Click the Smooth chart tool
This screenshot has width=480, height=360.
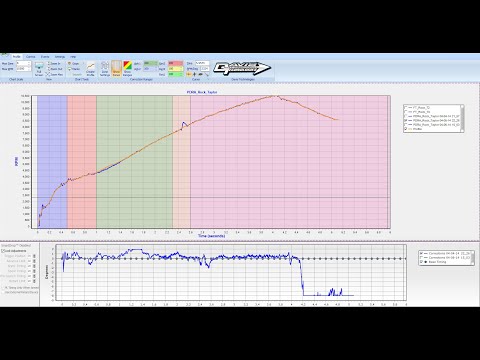[x=77, y=74]
